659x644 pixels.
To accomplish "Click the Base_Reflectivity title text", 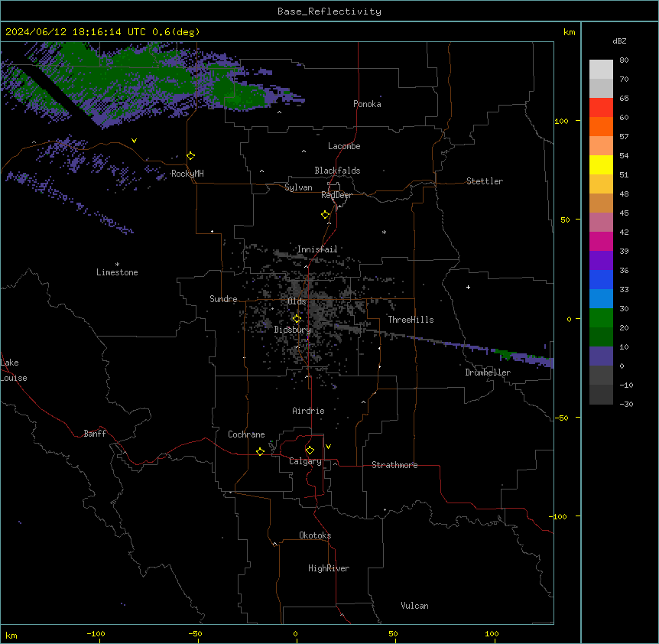I will (329, 11).
